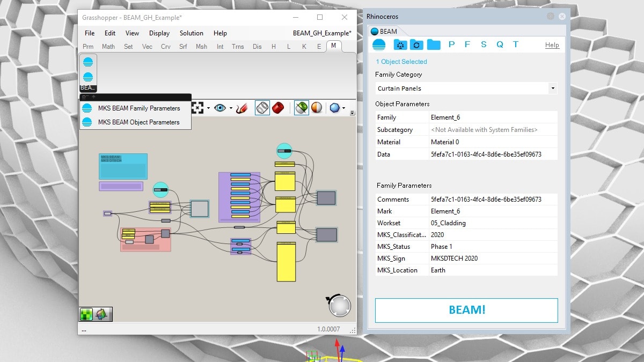Toggle preview selected-only green cylinder icon
This screenshot has width=644, height=362.
[x=302, y=108]
